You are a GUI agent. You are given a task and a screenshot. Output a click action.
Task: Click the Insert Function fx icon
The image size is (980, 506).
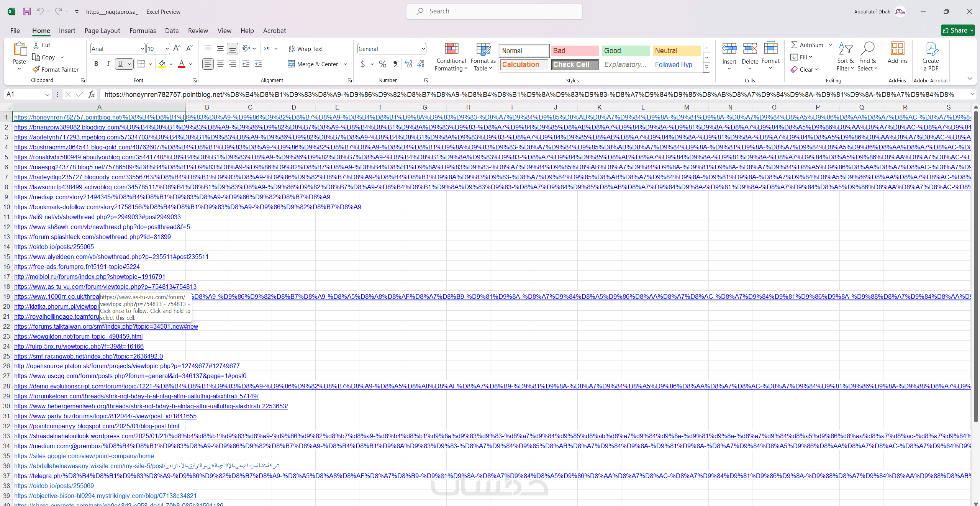[x=91, y=94]
